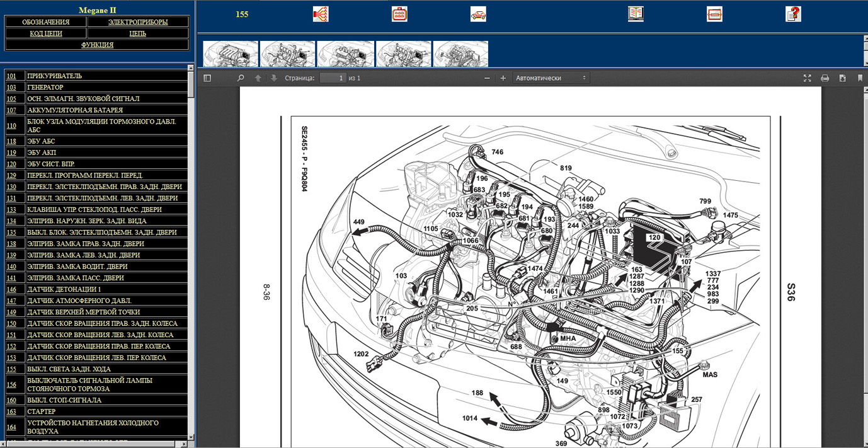Image resolution: width=868 pixels, height=448 pixels.
Task: Print the PDF diagram
Action: click(825, 78)
